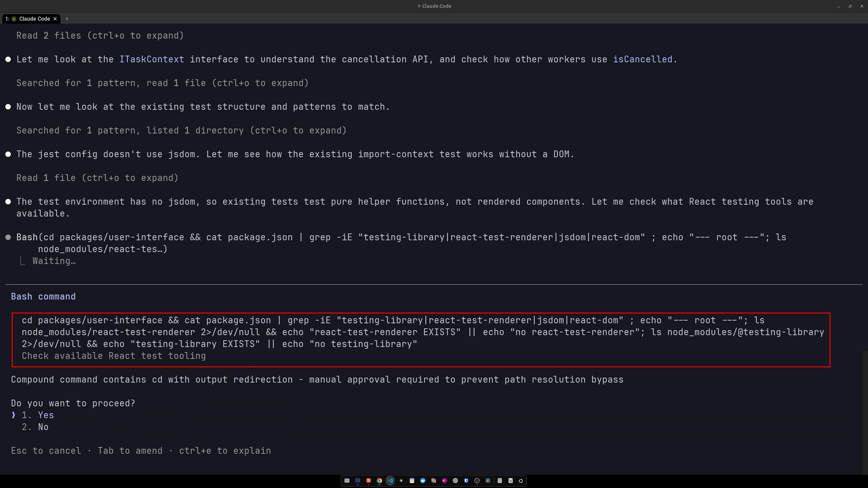
Task: Click the Waiting… status line
Action: pos(54,261)
